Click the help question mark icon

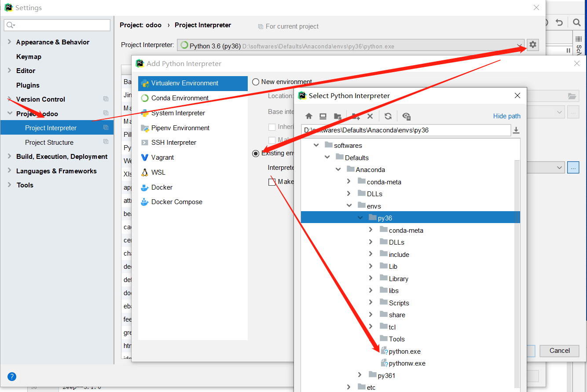[11, 377]
